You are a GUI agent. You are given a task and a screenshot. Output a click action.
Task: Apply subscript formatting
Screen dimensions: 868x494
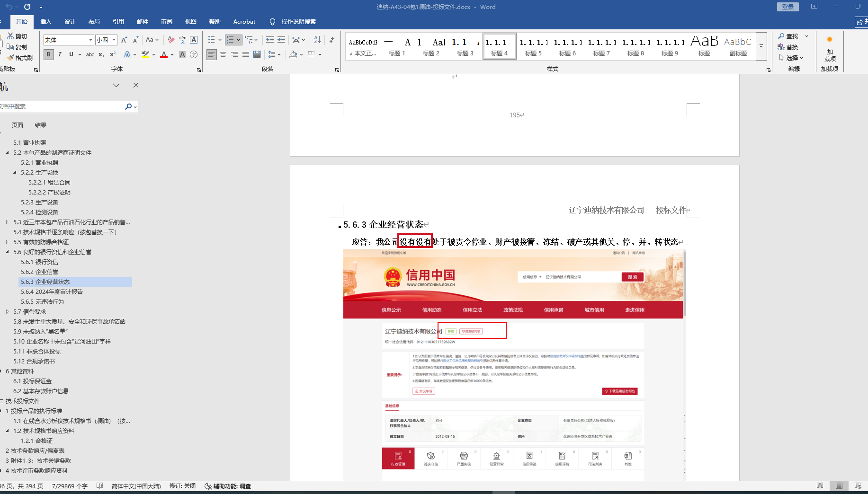(x=101, y=55)
